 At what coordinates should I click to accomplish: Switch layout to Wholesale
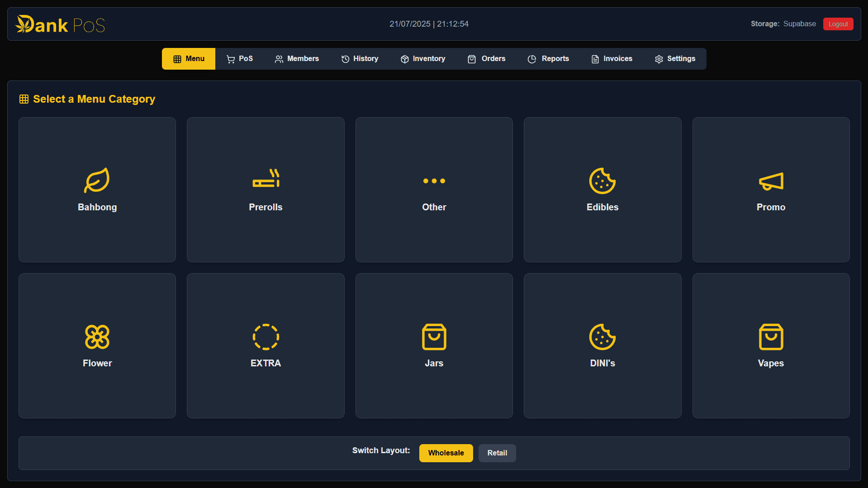pos(446,453)
